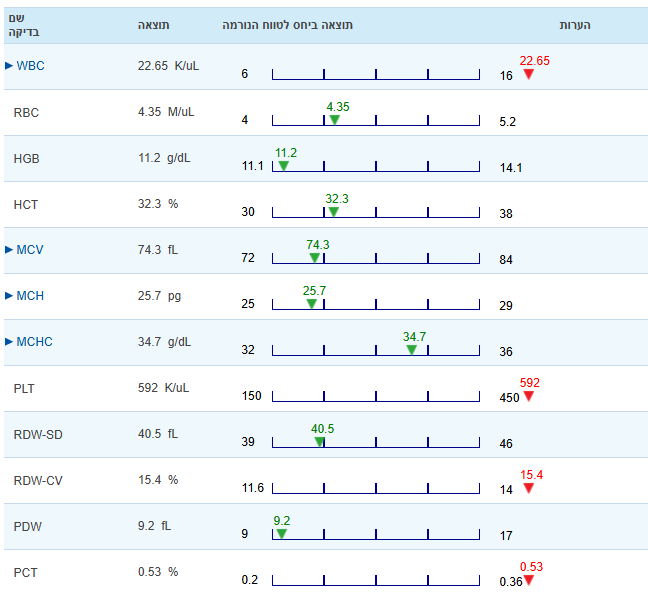The width and height of the screenshot is (648, 595).
Task: Open the WBC test link
Action: click(30, 66)
